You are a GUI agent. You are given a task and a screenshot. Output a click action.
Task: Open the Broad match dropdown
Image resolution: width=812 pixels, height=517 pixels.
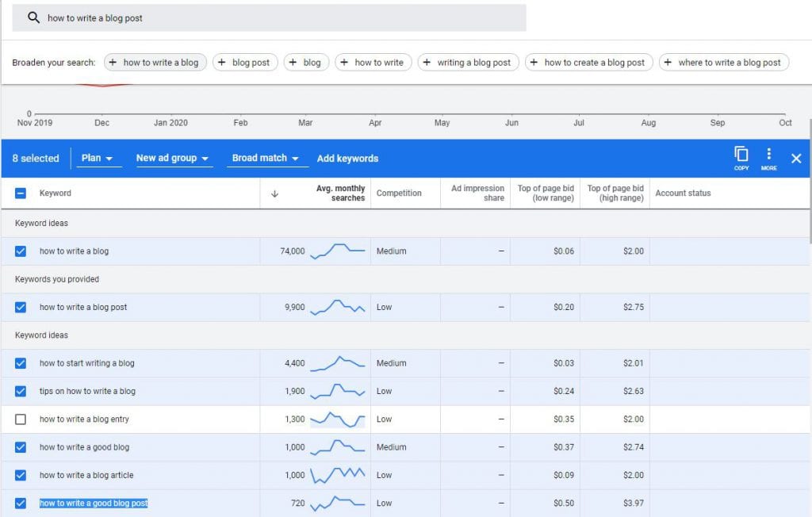tap(266, 159)
